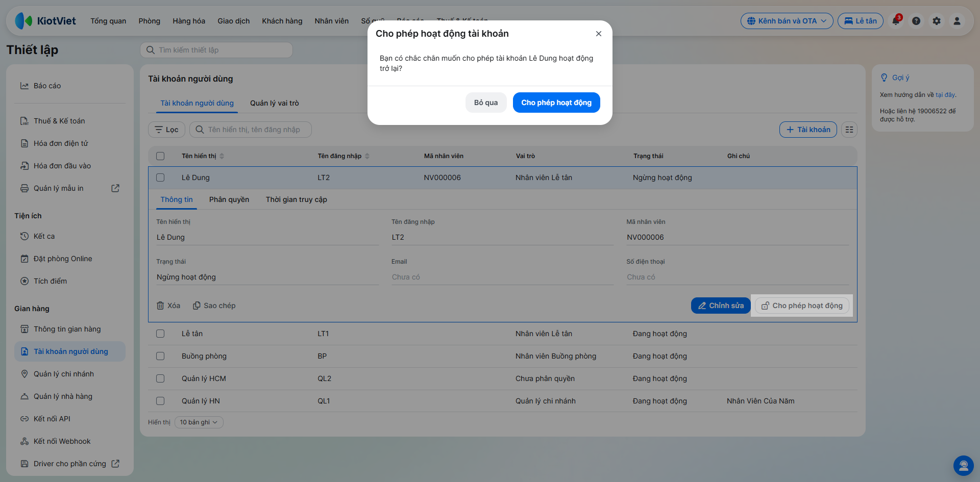
Task: Follow the tại đây guide link
Action: [x=945, y=95]
